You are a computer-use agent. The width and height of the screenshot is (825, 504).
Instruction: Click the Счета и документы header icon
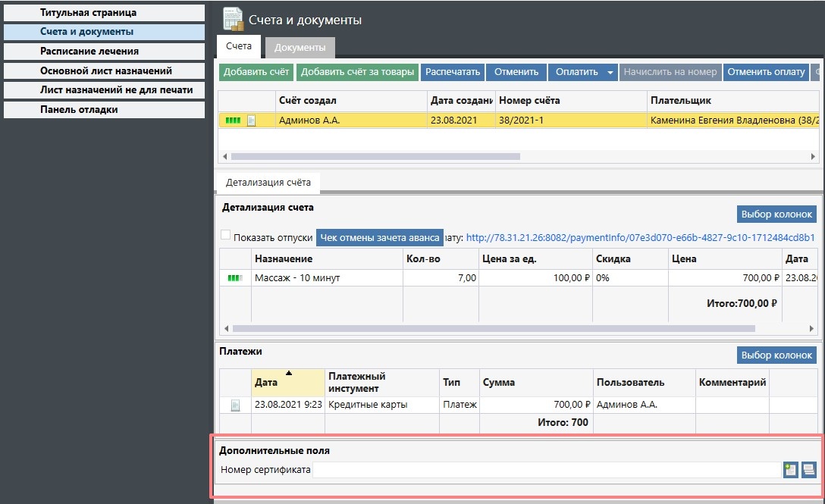(x=232, y=20)
